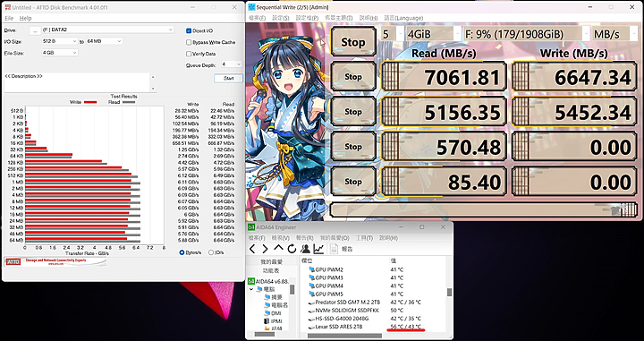This screenshot has width=644, height=341.
Task: Click ATTO Disk Benchmark title bar app icon
Action: pos(7,7)
